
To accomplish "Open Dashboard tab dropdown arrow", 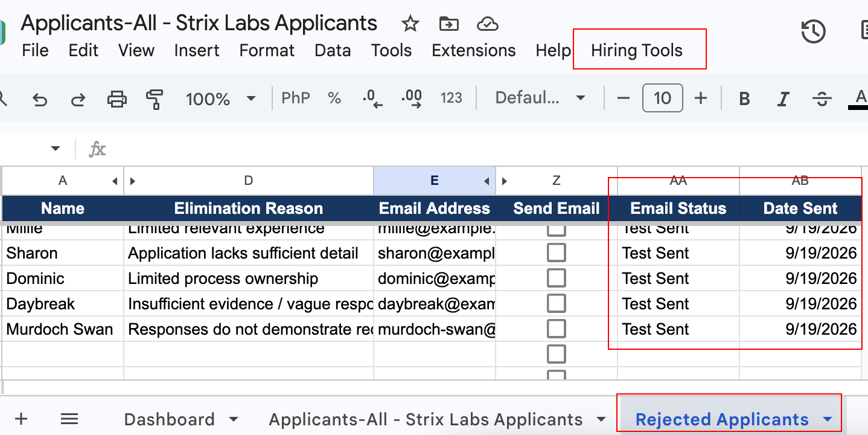I will (x=234, y=419).
